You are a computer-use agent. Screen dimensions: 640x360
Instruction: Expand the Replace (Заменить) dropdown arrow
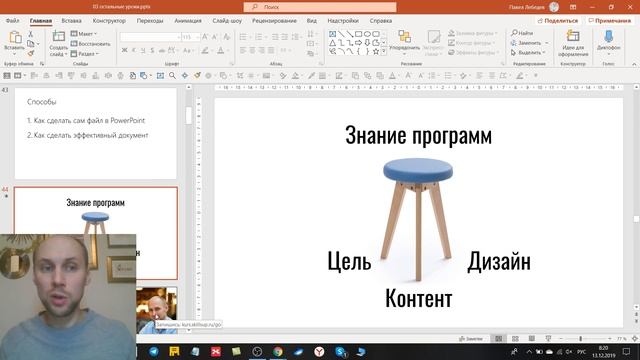click(x=547, y=43)
